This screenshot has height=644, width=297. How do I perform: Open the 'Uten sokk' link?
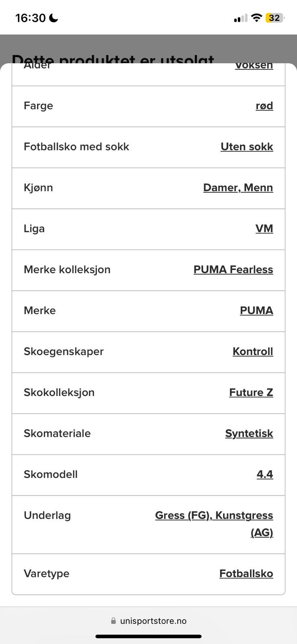point(246,147)
